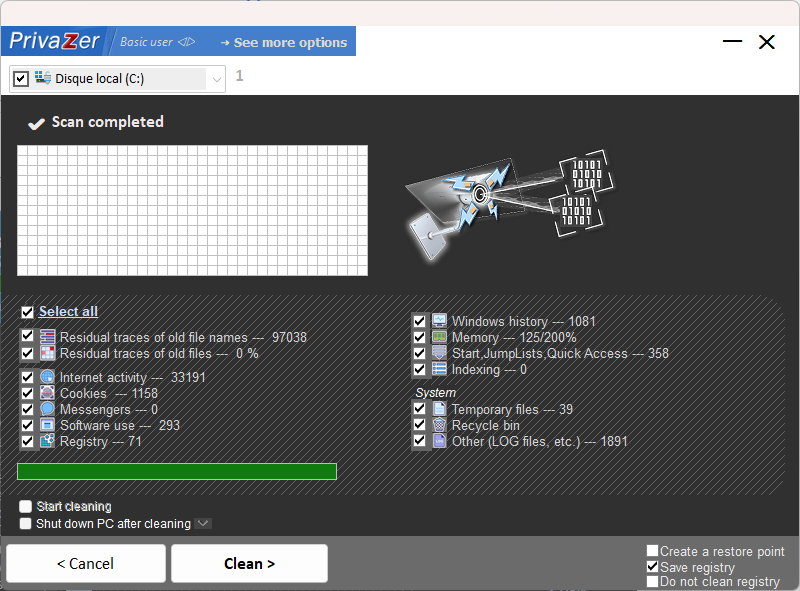
Task: Click the Memory 125/200% value
Action: [x=548, y=337]
